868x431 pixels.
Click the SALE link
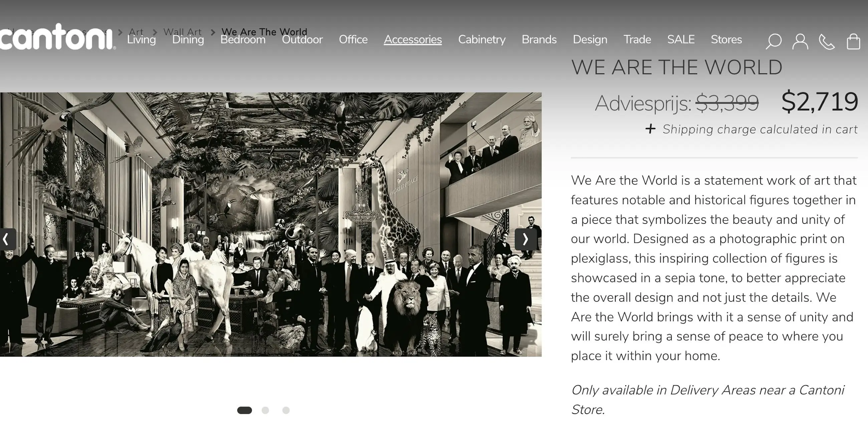[681, 40]
